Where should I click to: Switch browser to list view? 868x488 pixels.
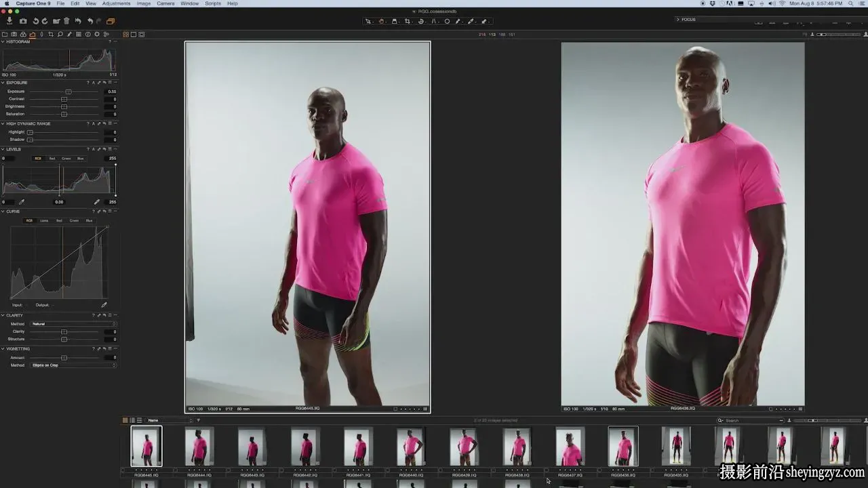(139, 420)
